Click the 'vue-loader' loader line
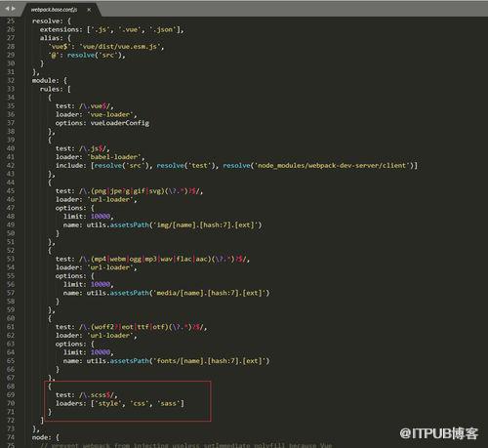The image size is (488, 448). coord(96,114)
